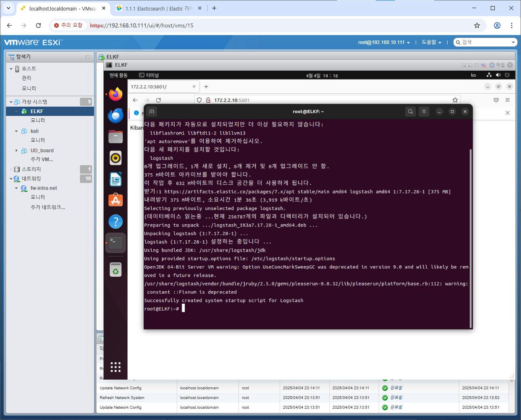This screenshot has height=420, width=521.
Task: Click the ko input language indicator
Action: pos(473,76)
